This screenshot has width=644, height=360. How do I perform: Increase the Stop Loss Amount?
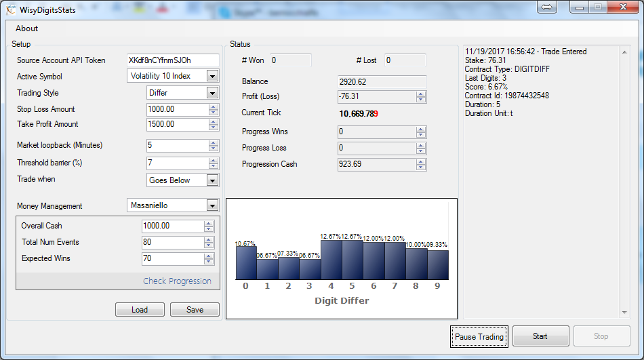coord(213,107)
